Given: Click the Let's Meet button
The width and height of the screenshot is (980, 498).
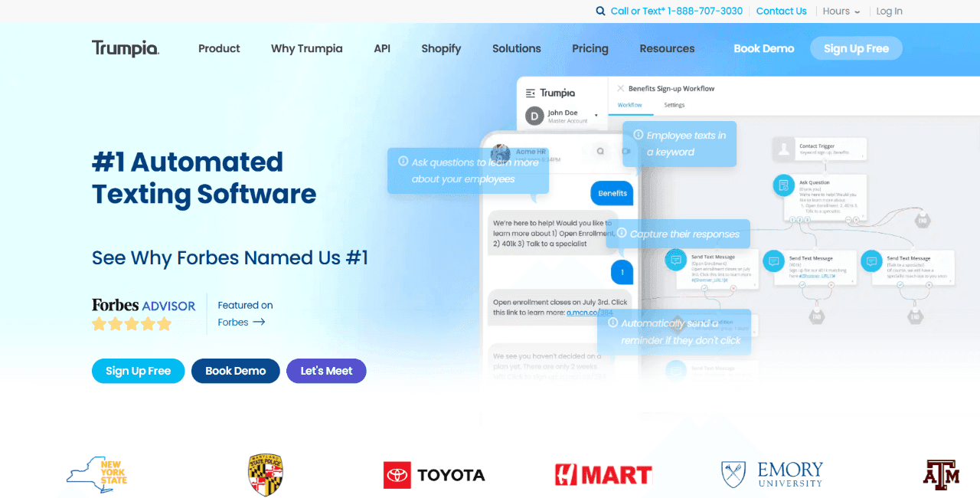Looking at the screenshot, I should click(x=327, y=371).
